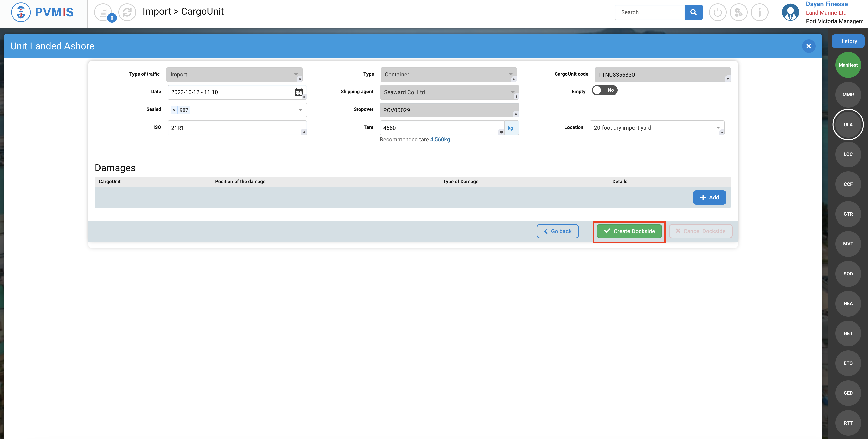
Task: Click the refresh arrows icon
Action: click(x=127, y=12)
